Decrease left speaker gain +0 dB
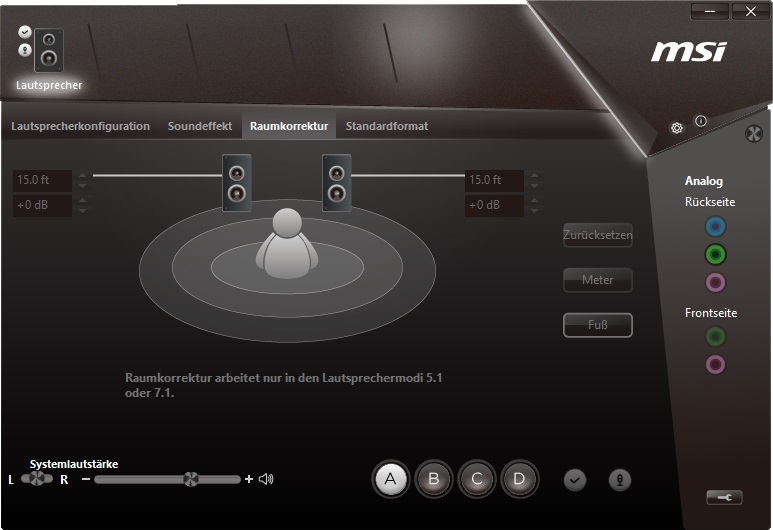The width and height of the screenshot is (773, 530). pos(82,211)
